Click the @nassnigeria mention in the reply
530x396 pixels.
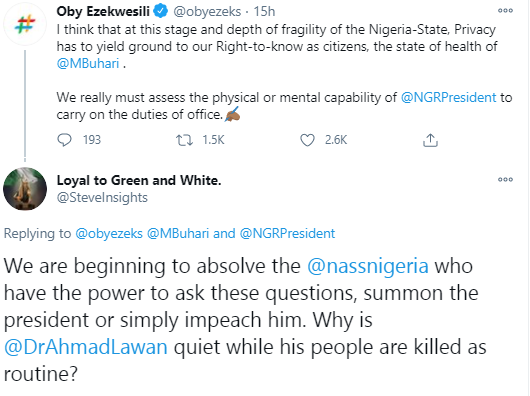pyautogui.click(x=368, y=266)
